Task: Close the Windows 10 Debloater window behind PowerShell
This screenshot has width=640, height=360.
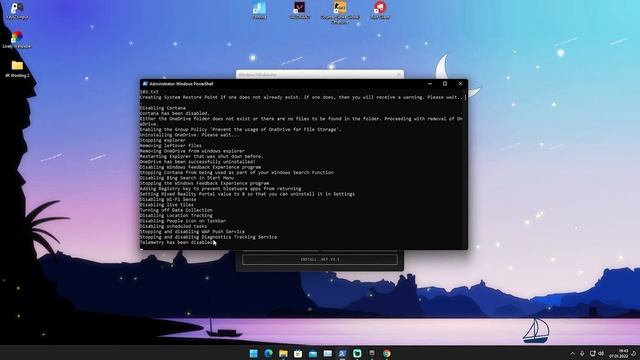Action: click(399, 74)
